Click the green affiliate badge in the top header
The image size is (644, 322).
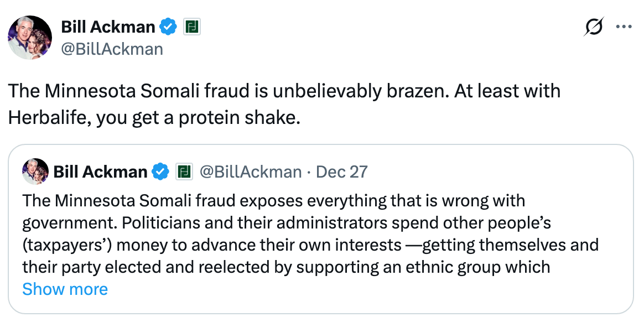(192, 27)
